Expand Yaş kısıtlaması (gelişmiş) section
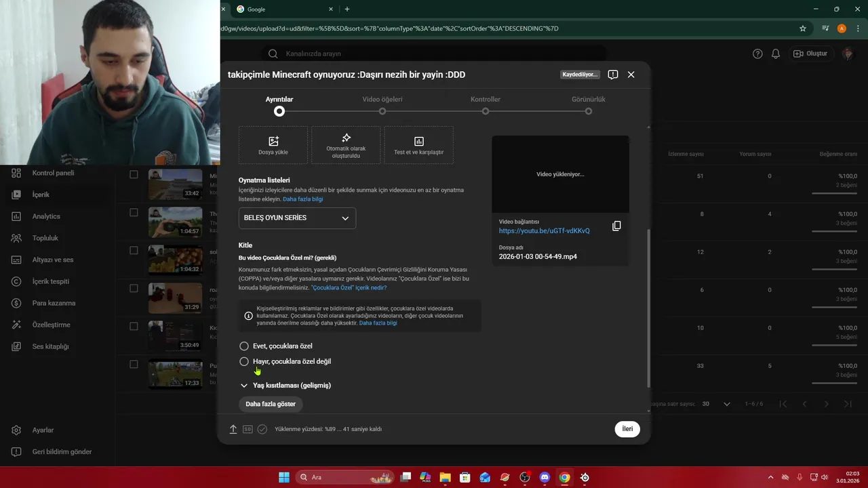The height and width of the screenshot is (488, 868). point(285,385)
